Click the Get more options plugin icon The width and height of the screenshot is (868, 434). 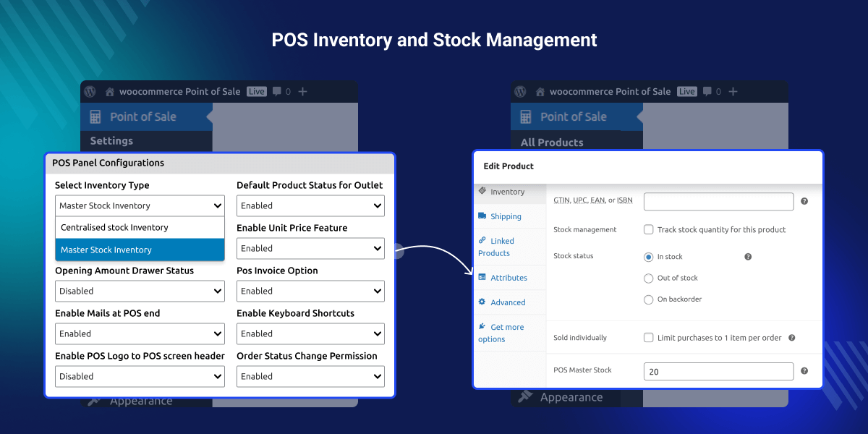click(482, 326)
